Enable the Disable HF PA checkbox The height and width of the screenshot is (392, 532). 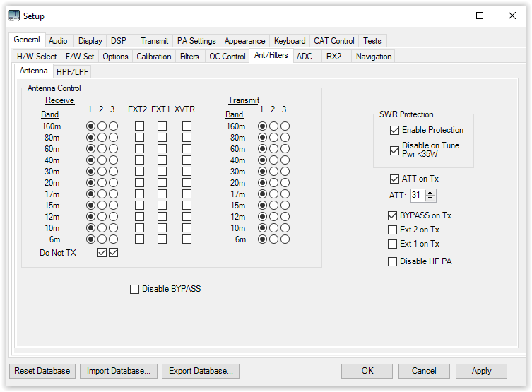pos(393,262)
